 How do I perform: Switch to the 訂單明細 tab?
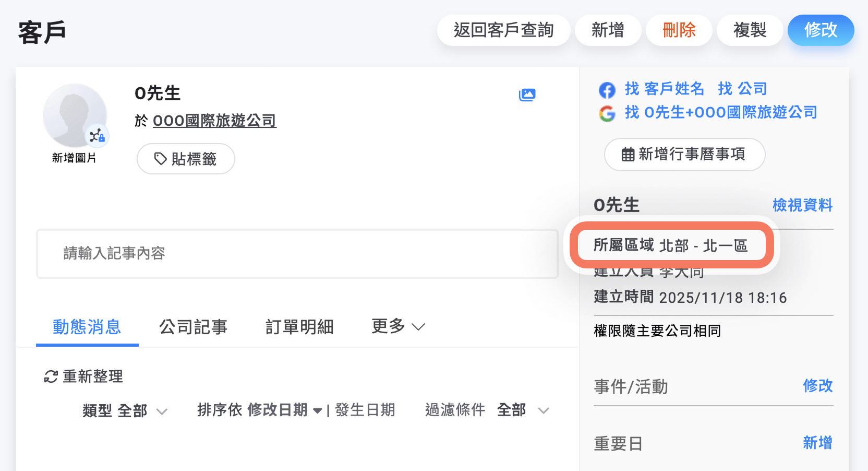point(300,327)
